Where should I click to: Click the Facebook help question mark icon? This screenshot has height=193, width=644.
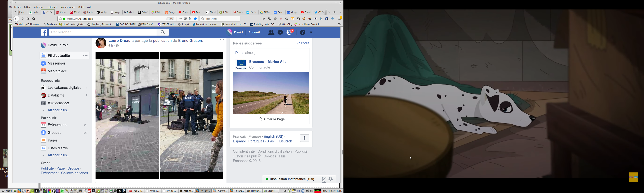pyautogui.click(x=303, y=33)
